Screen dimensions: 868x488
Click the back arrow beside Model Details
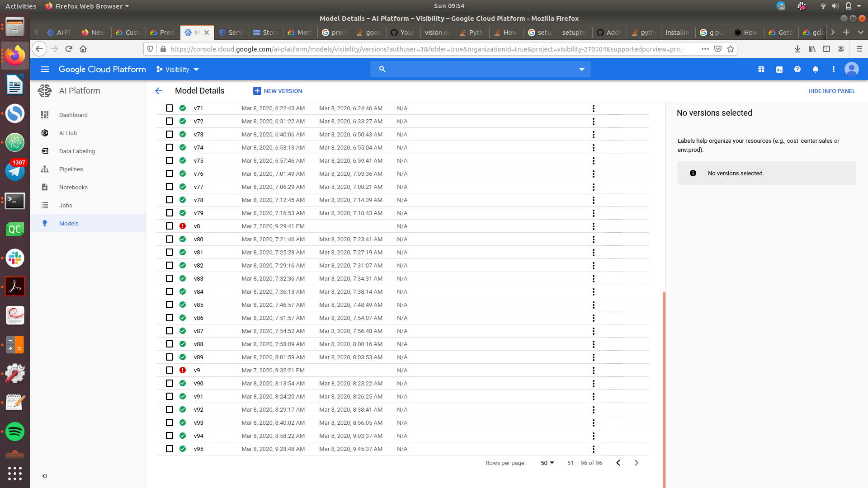[159, 91]
